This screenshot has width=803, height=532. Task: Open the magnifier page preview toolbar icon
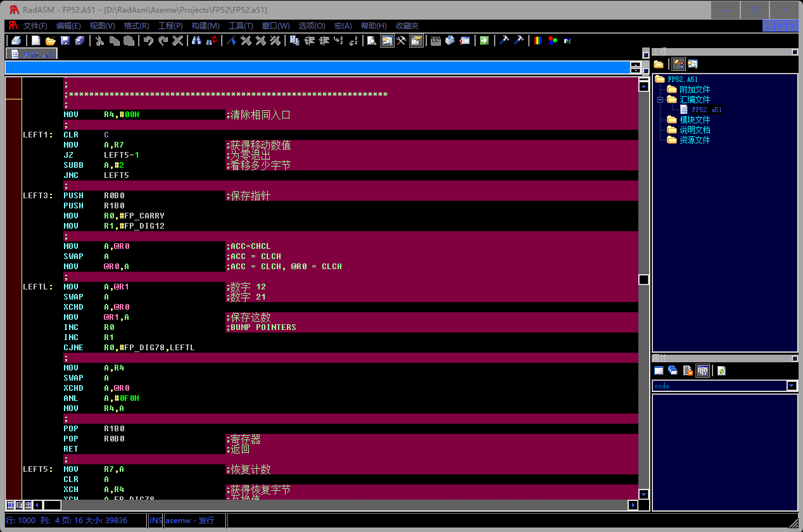pyautogui.click(x=371, y=41)
